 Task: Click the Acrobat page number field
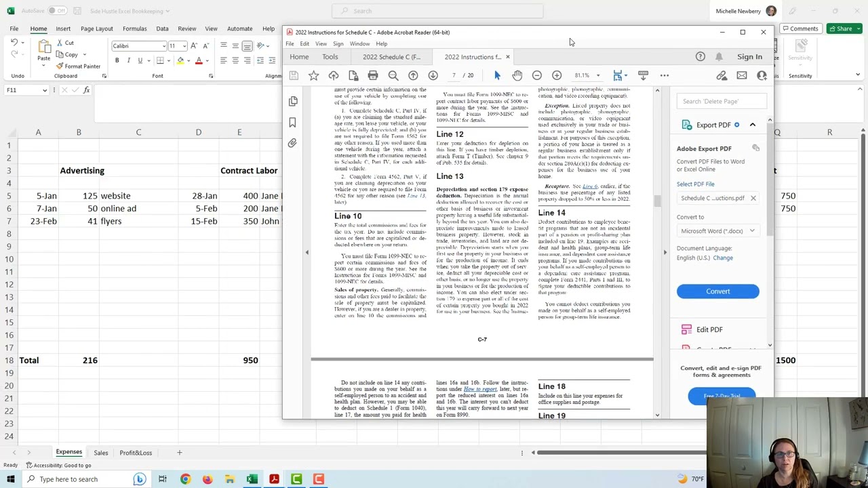(454, 75)
